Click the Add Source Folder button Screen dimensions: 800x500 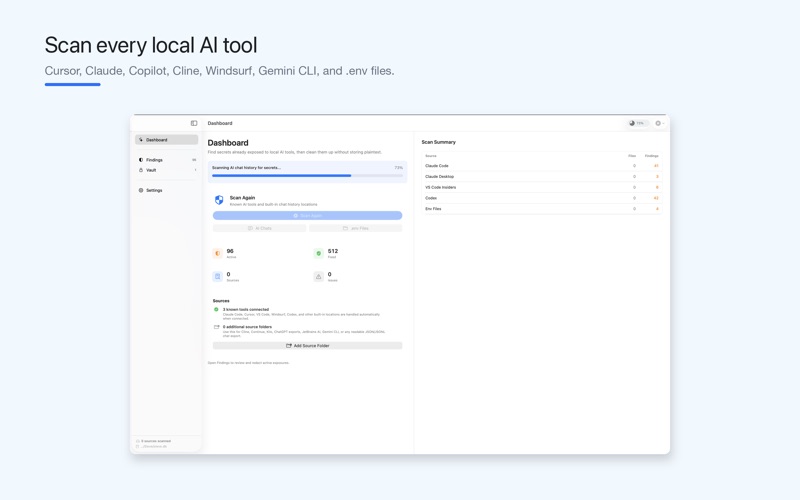[307, 346]
